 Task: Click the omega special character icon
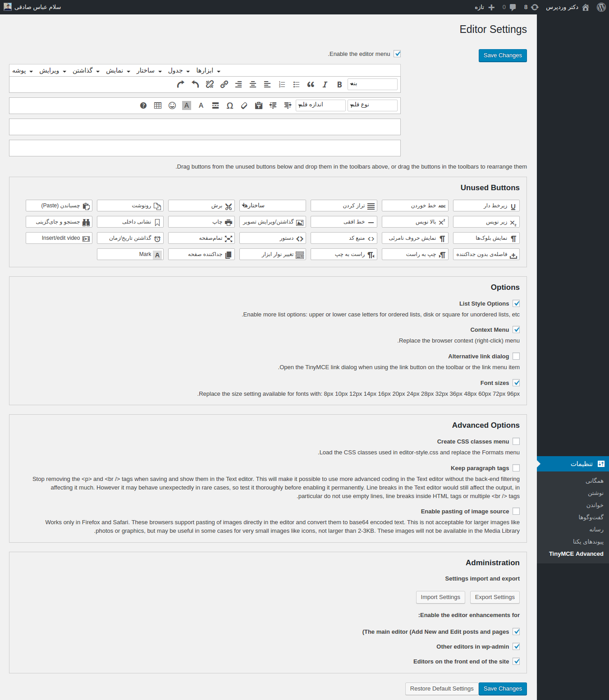pyautogui.click(x=230, y=105)
